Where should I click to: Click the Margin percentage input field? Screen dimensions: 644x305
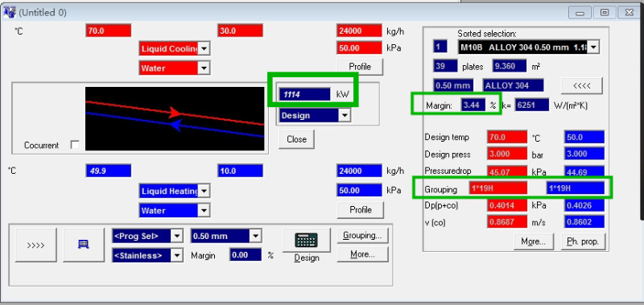pos(246,255)
